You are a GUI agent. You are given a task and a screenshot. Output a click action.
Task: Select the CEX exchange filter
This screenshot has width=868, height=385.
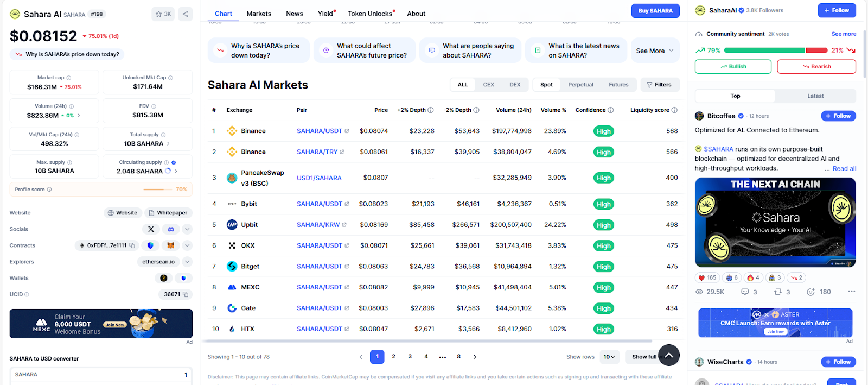click(x=488, y=85)
